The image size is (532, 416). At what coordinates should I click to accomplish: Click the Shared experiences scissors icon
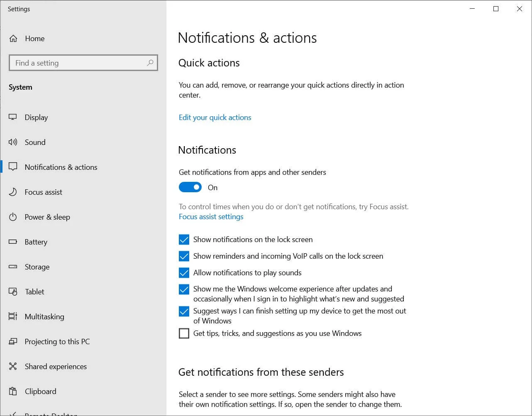(13, 366)
